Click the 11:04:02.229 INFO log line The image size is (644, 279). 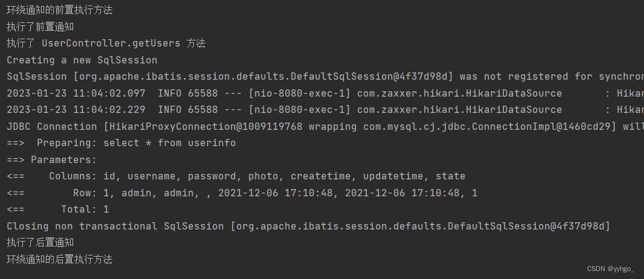(325, 110)
